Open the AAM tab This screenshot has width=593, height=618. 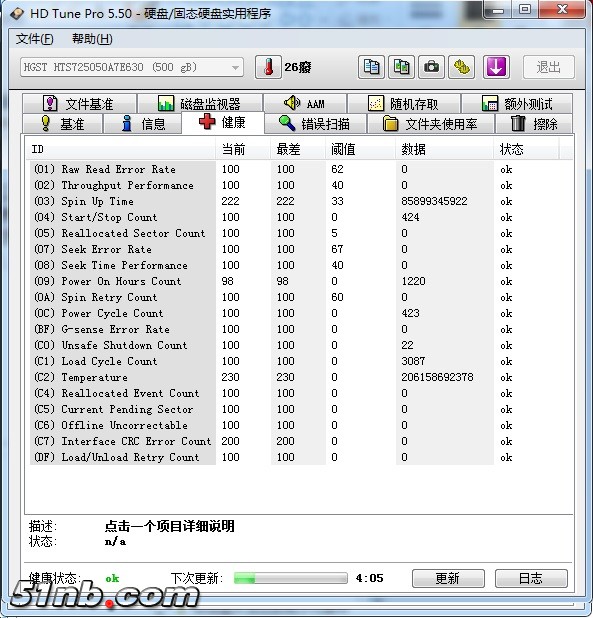[305, 104]
